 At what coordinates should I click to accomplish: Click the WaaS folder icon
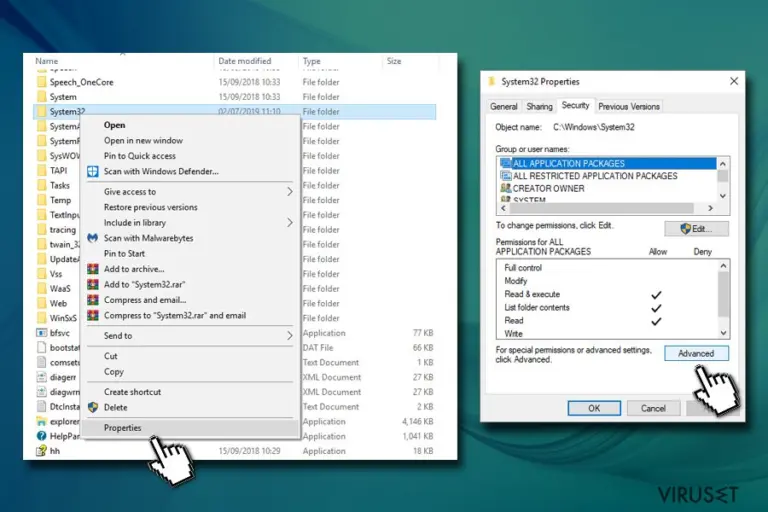[42, 289]
